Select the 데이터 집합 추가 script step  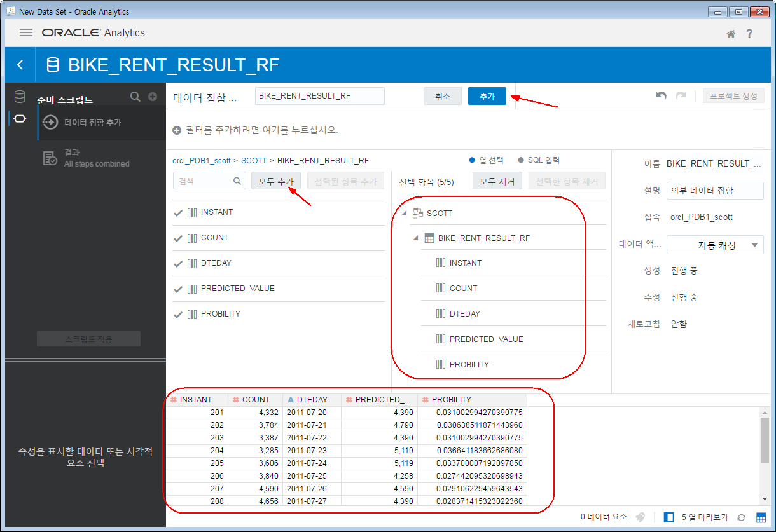pyautogui.click(x=102, y=123)
